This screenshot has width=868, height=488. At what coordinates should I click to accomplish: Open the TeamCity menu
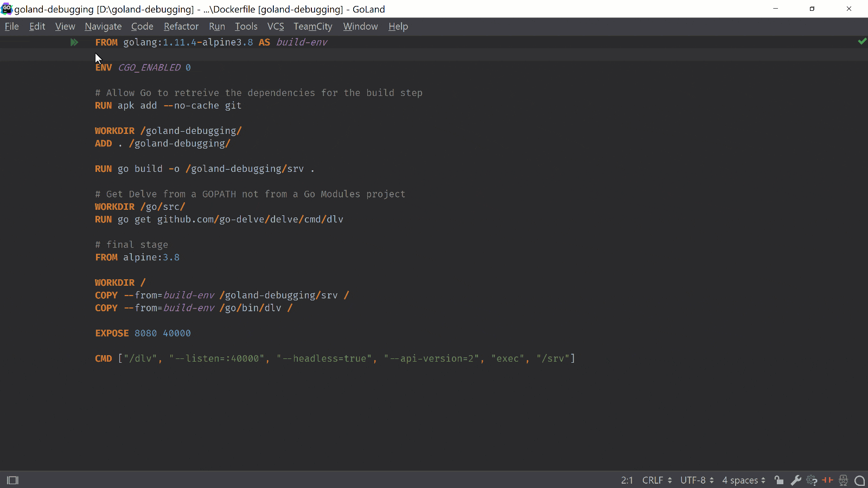coord(313,27)
